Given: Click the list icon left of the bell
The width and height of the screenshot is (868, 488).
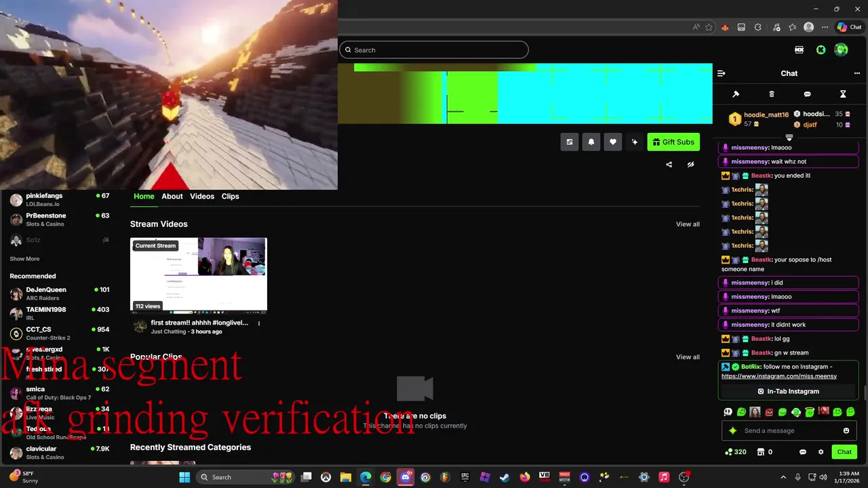Looking at the screenshot, I should (570, 142).
